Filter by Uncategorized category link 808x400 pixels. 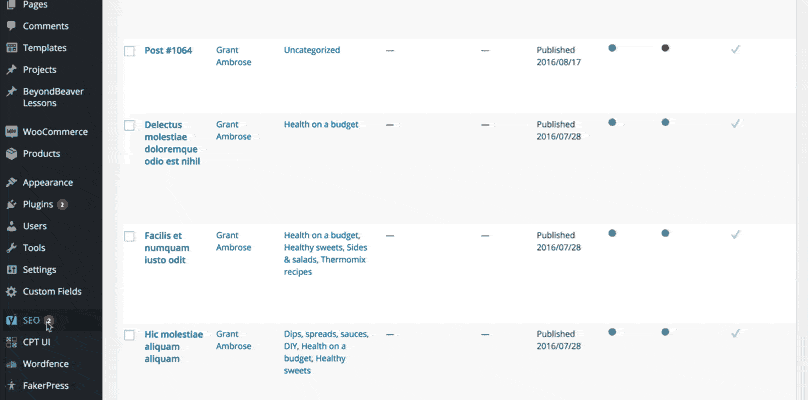(312, 50)
